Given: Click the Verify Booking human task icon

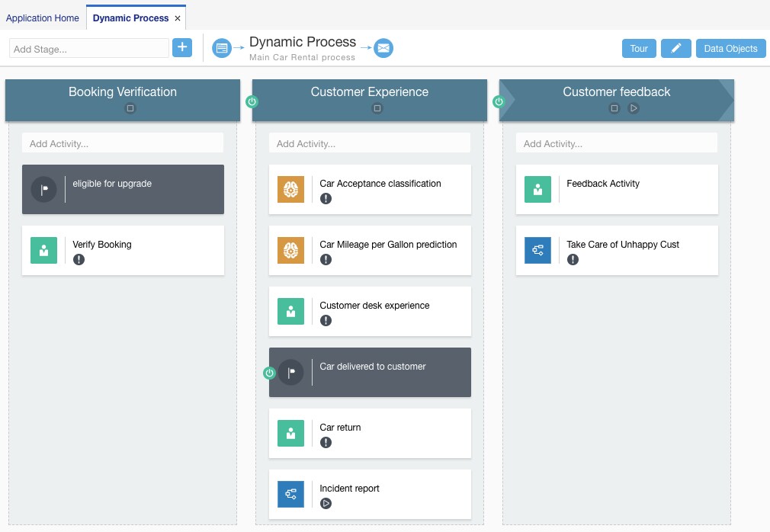Looking at the screenshot, I should [x=43, y=250].
